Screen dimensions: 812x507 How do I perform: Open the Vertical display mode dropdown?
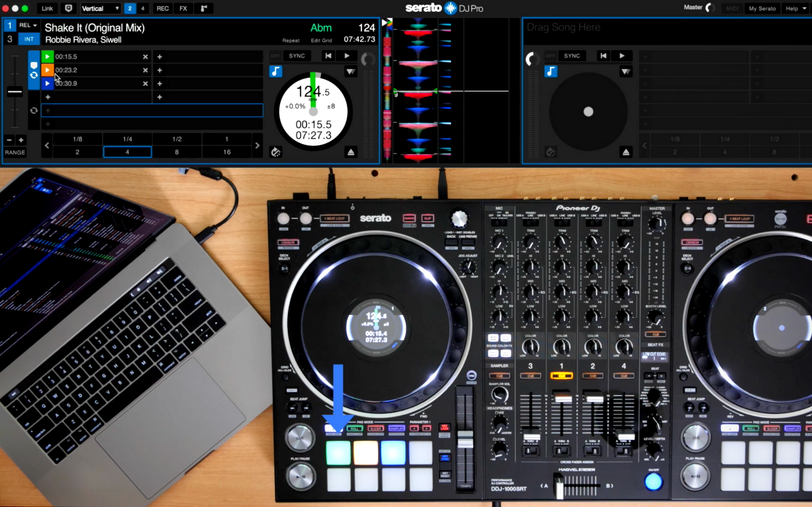(100, 8)
